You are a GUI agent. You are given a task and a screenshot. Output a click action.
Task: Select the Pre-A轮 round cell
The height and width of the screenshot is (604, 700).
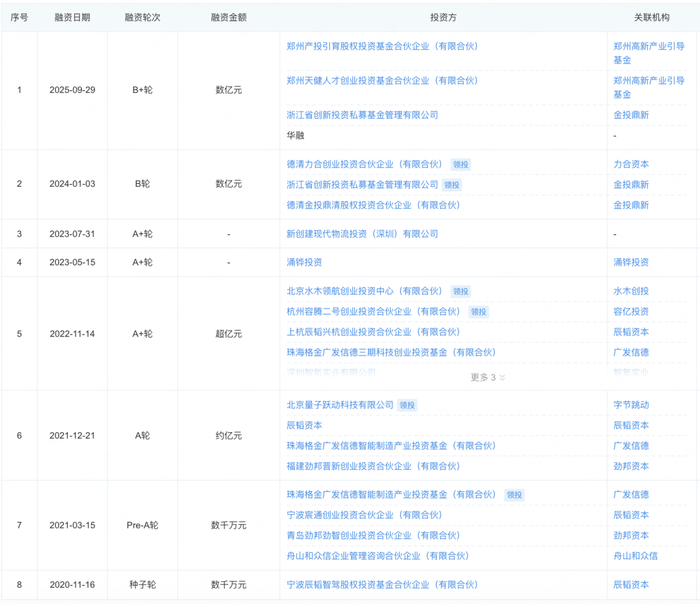click(x=142, y=525)
